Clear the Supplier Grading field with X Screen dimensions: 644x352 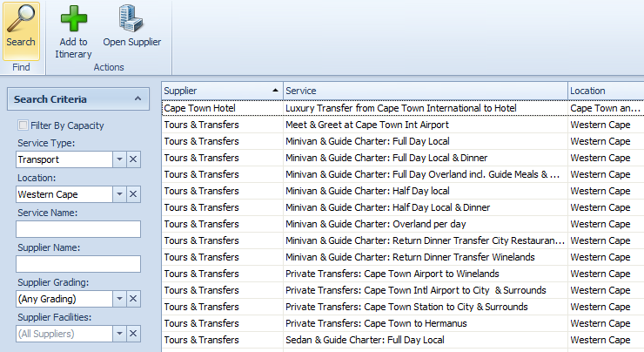[133, 299]
